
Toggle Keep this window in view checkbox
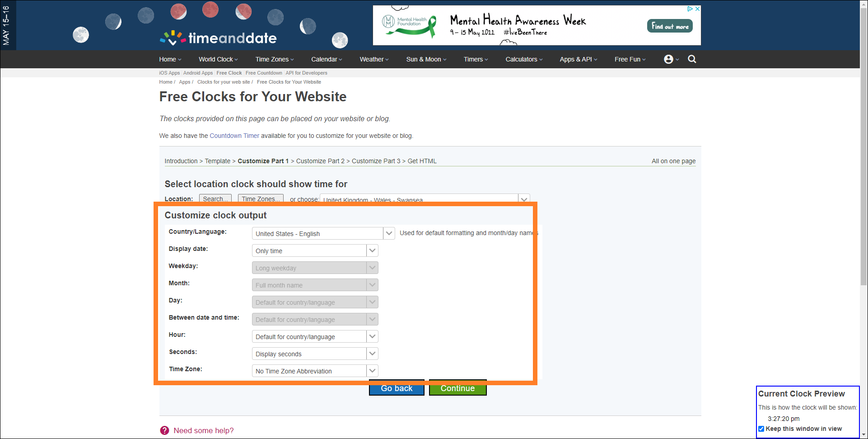[761, 429]
